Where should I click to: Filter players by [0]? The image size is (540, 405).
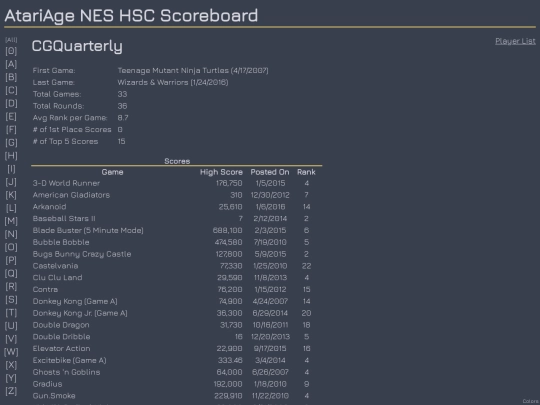(x=11, y=51)
